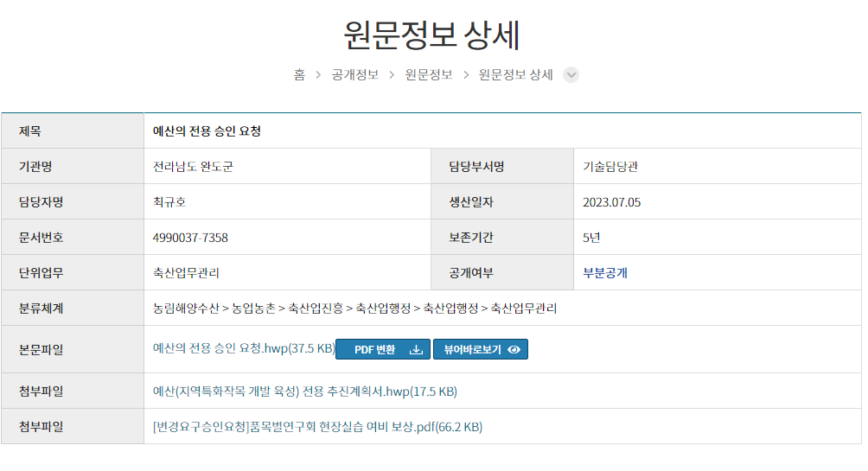The image size is (868, 471).
Task: Click the PDF 변환 button
Action: 382,349
